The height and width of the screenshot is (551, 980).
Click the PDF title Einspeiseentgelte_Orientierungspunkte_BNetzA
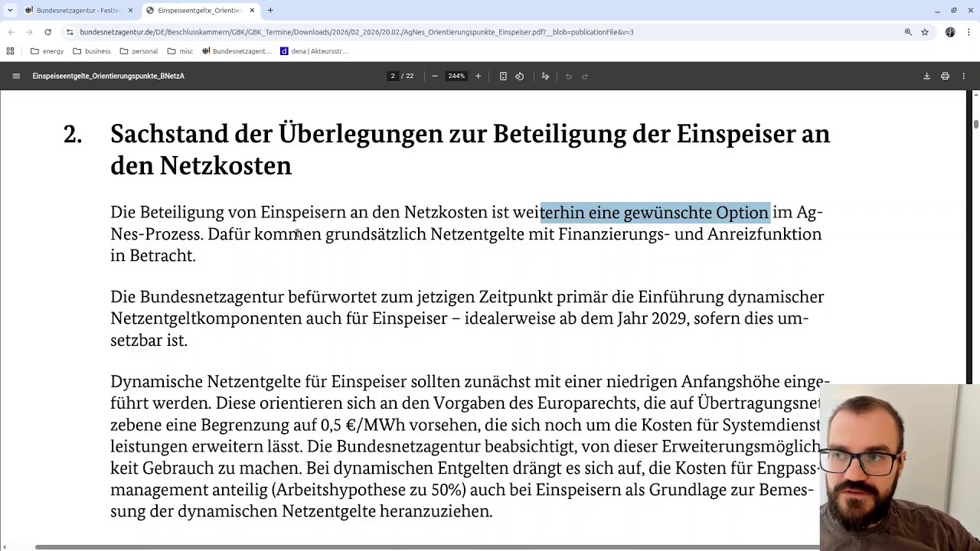(x=108, y=76)
